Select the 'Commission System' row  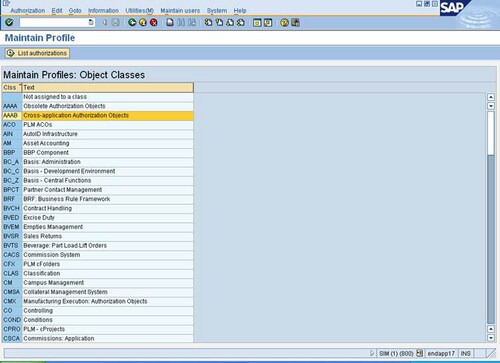[98, 255]
